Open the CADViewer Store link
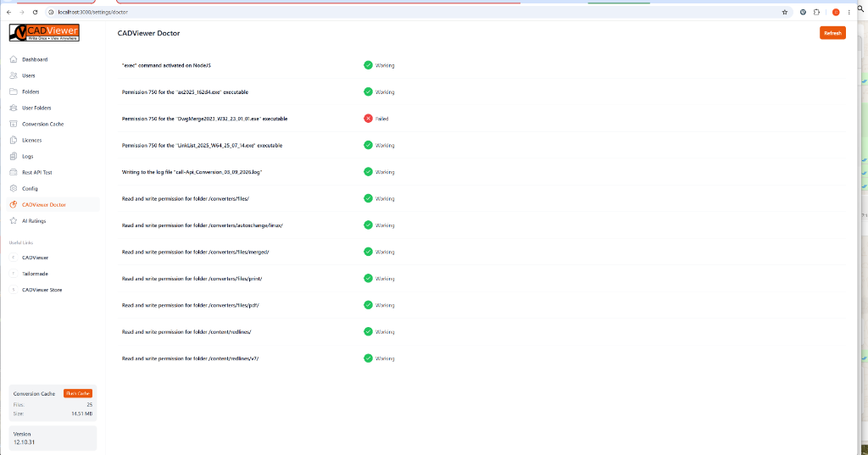The height and width of the screenshot is (455, 868). [x=42, y=290]
